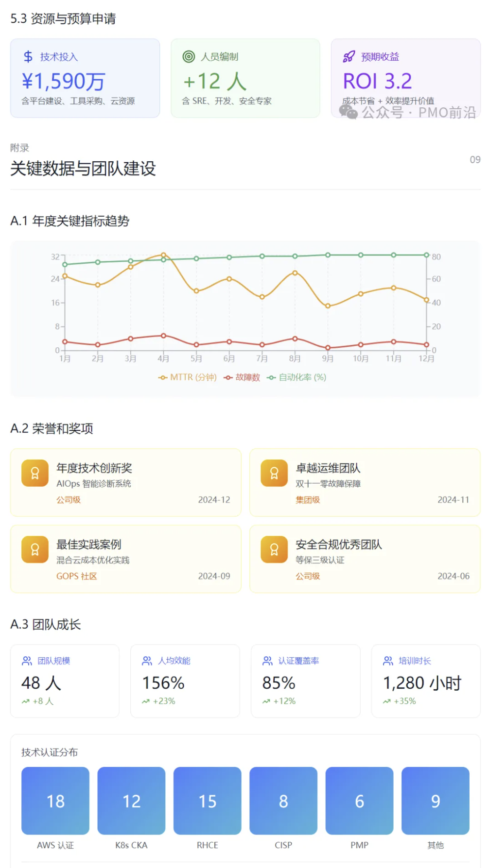Toggle the MTTR (分钟) legend series
Viewport: 489px width, 868px height.
[x=188, y=377]
